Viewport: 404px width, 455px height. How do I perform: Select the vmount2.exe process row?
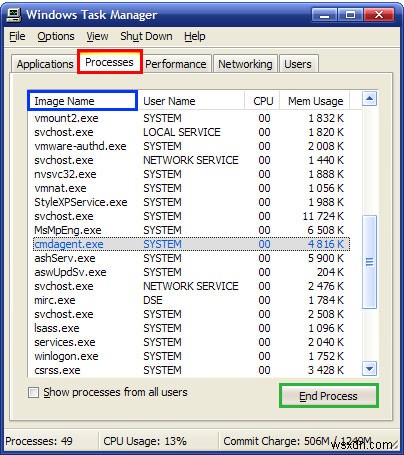[x=191, y=118]
